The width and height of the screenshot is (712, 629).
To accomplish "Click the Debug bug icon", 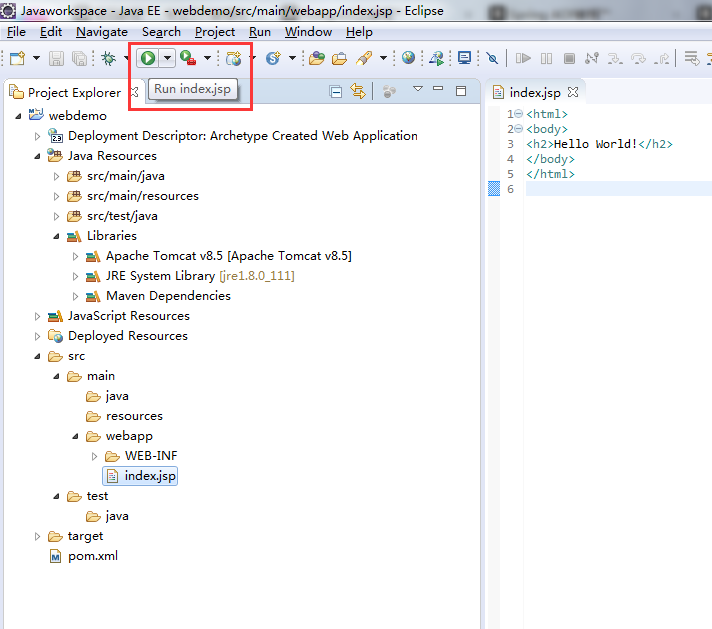I will coord(109,58).
